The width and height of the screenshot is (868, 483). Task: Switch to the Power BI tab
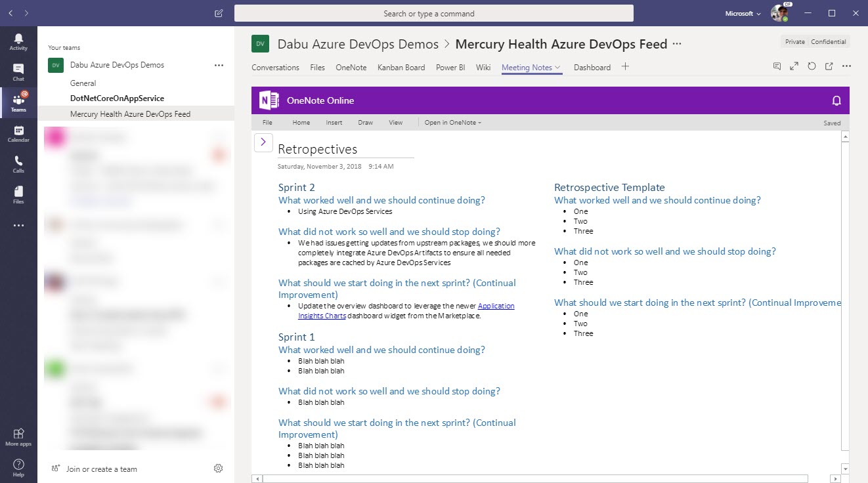pyautogui.click(x=450, y=67)
